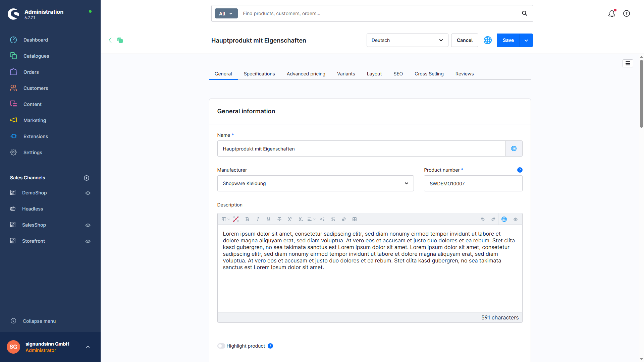Switch description editor to code view
The image size is (644, 362).
pyautogui.click(x=516, y=219)
